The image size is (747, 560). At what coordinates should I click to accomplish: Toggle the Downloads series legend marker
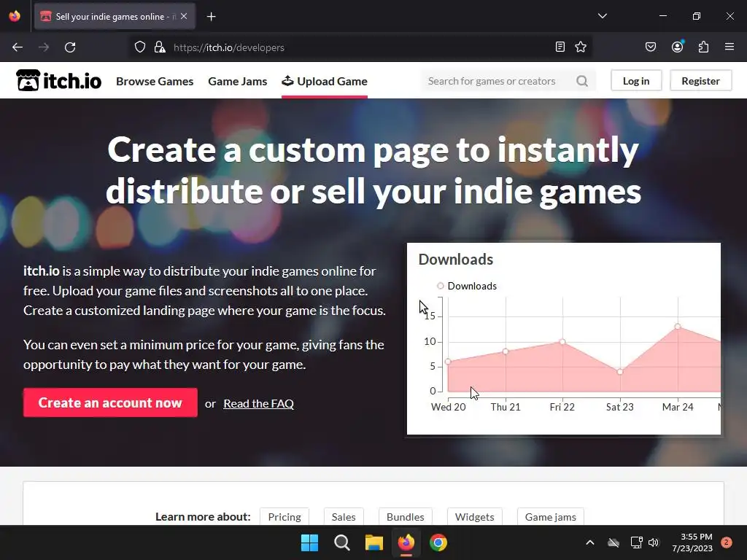pyautogui.click(x=440, y=286)
